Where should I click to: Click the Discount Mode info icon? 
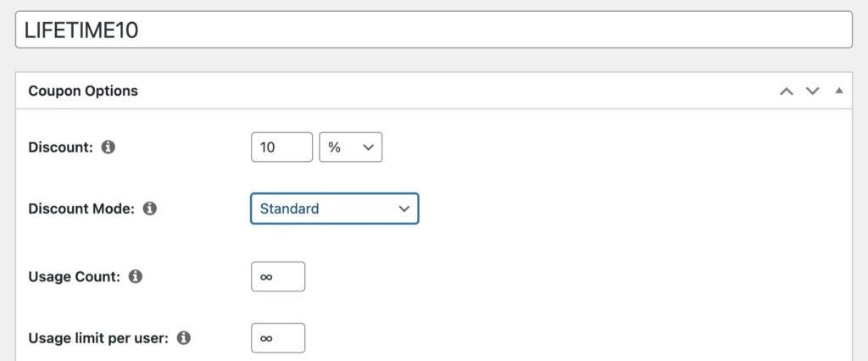[x=150, y=208]
